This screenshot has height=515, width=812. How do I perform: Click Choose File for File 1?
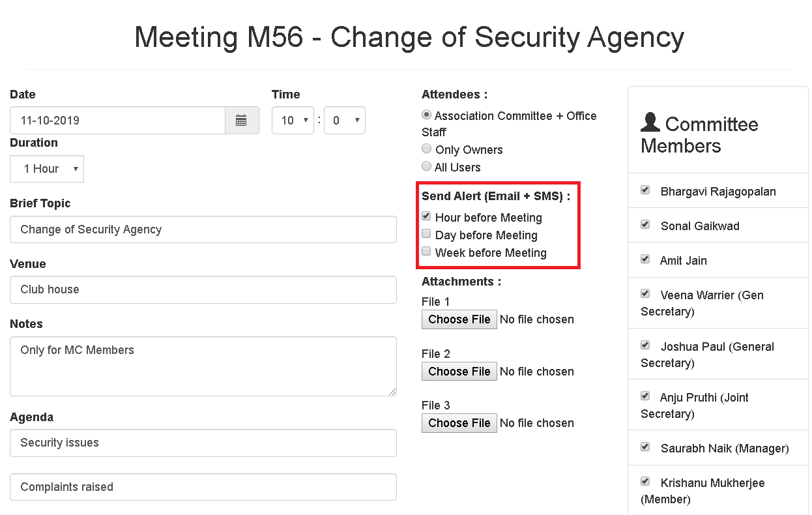[459, 319]
